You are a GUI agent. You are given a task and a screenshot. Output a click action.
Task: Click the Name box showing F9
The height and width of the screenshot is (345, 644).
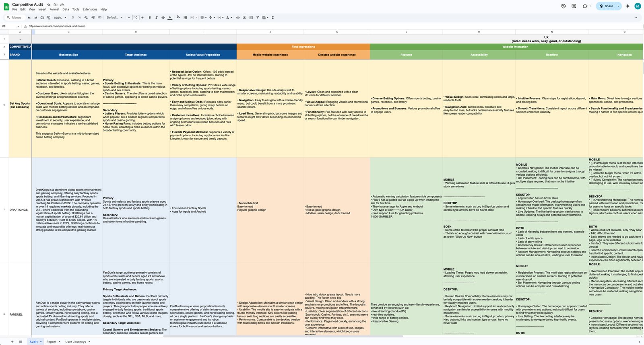pos(10,26)
